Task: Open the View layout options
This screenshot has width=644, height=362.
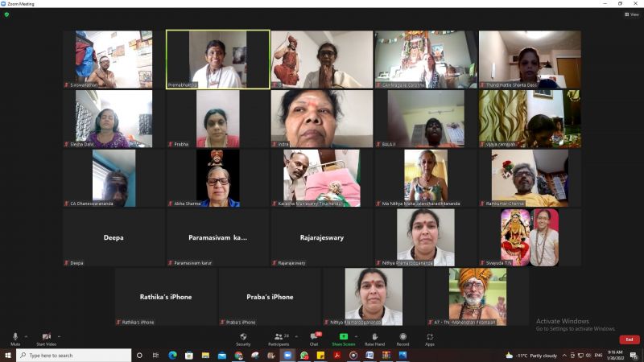Action: (632, 14)
